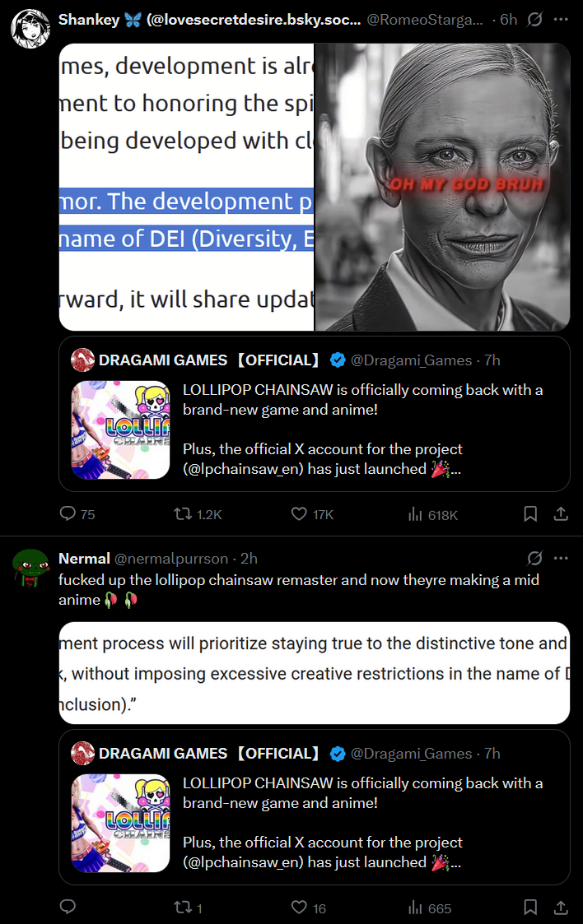
Task: Repost the post with 1.2K reposts
Action: [x=198, y=514]
